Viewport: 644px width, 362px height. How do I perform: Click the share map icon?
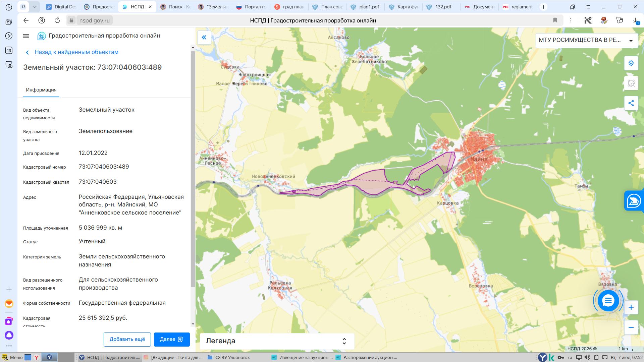(631, 103)
